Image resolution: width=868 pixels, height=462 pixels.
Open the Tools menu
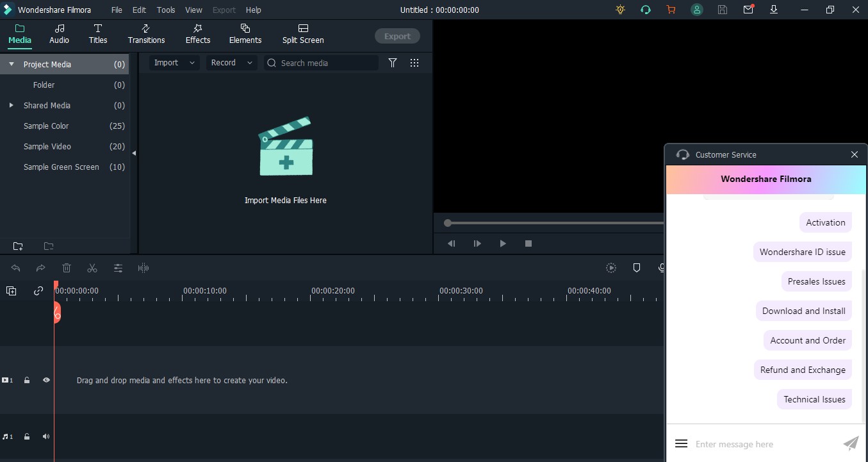pos(166,10)
